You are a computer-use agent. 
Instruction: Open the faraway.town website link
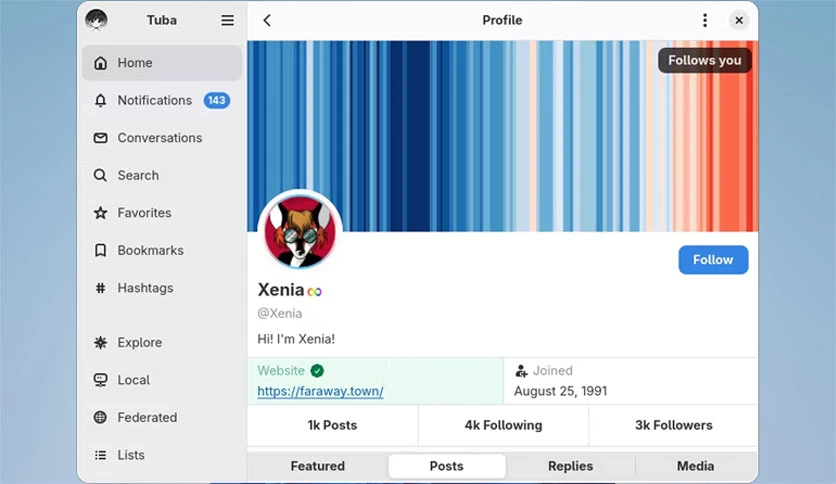pos(320,391)
